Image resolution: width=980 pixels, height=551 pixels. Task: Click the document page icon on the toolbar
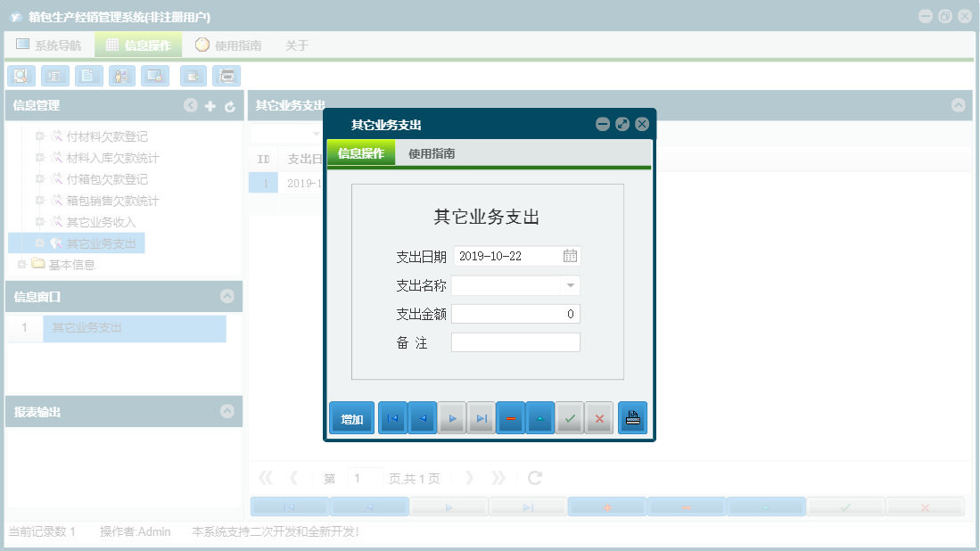(x=88, y=76)
